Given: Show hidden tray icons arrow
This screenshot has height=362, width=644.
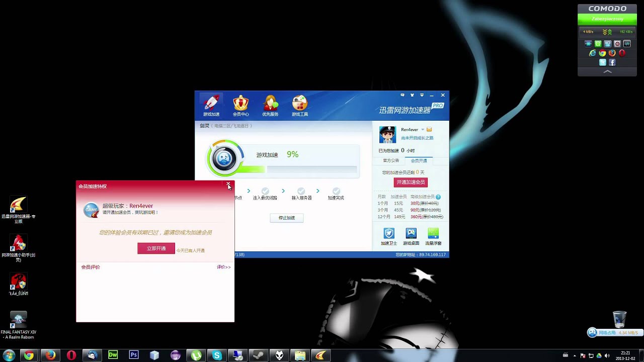Looking at the screenshot, I should tap(575, 356).
